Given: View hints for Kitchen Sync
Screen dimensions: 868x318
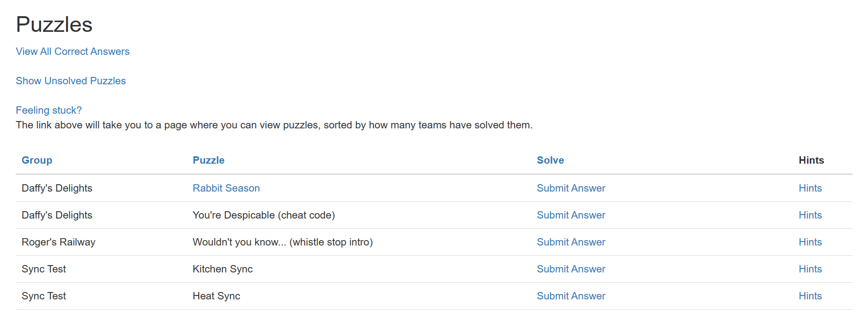Looking at the screenshot, I should [810, 269].
